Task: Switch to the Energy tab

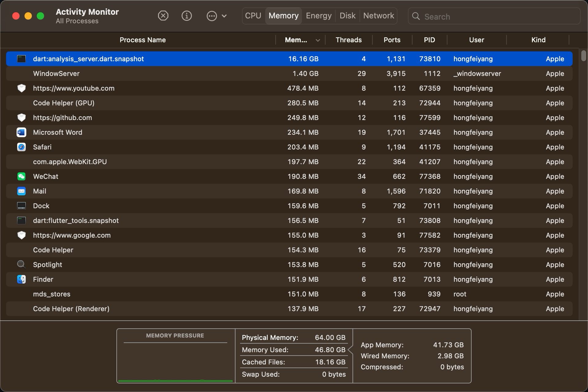Action: pos(319,16)
